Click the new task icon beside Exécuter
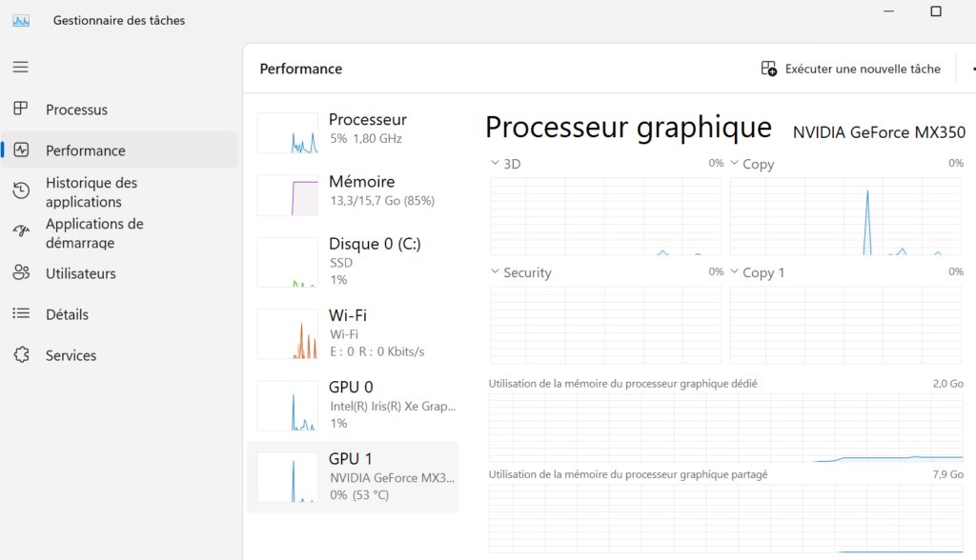This screenshot has width=976, height=560. (x=769, y=69)
